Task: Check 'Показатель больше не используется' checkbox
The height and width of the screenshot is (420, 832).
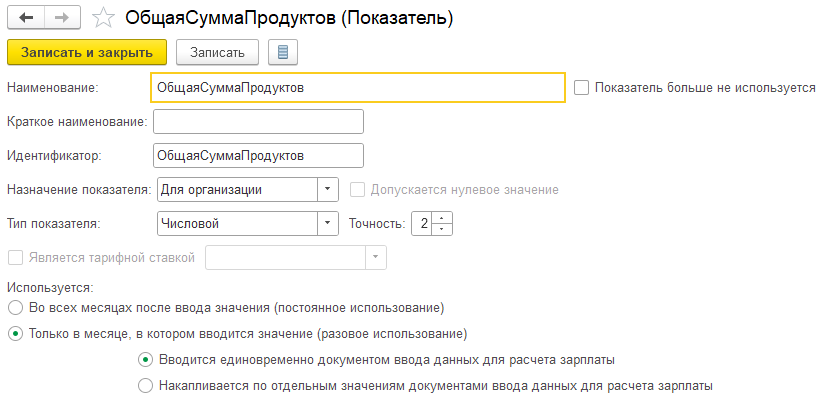Action: coord(582,88)
